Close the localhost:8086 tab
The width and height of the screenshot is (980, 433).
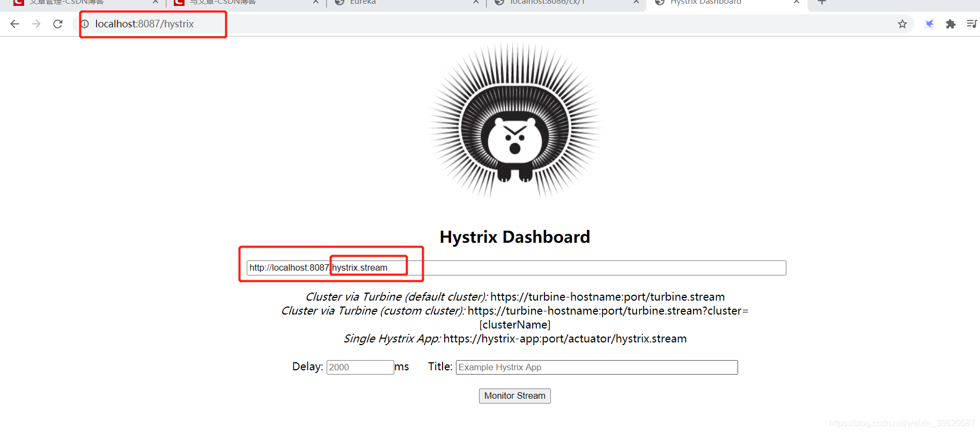(636, 2)
